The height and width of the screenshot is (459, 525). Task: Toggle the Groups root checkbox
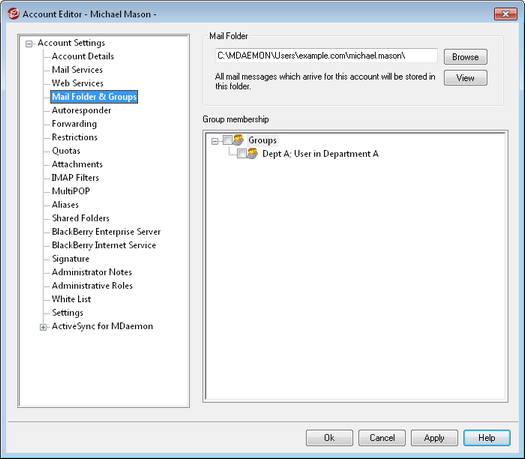pos(227,140)
